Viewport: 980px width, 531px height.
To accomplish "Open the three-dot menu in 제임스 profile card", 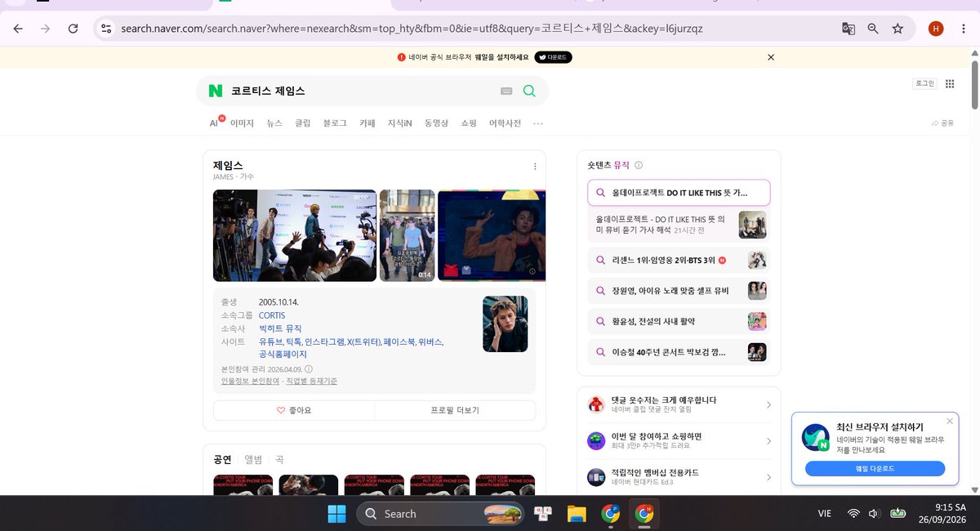I will (x=535, y=166).
